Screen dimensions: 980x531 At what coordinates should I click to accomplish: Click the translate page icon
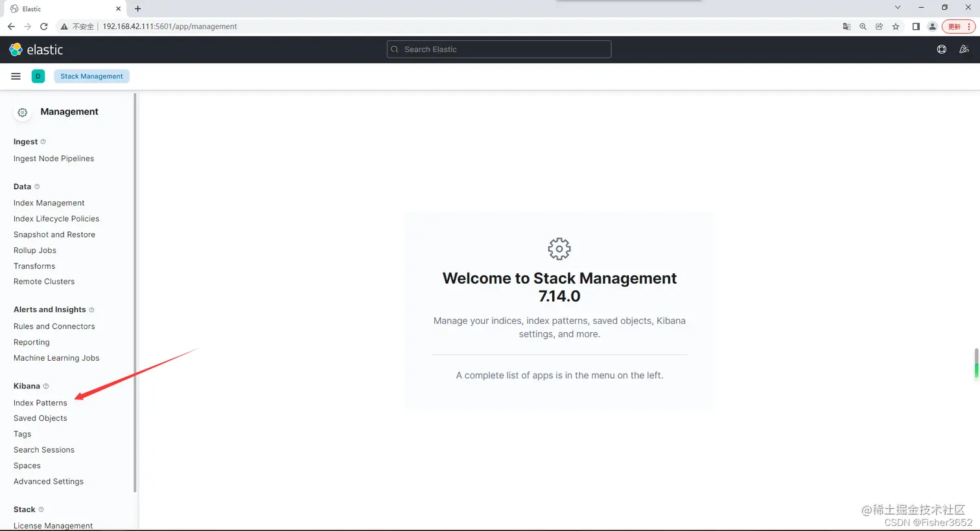[x=846, y=27]
